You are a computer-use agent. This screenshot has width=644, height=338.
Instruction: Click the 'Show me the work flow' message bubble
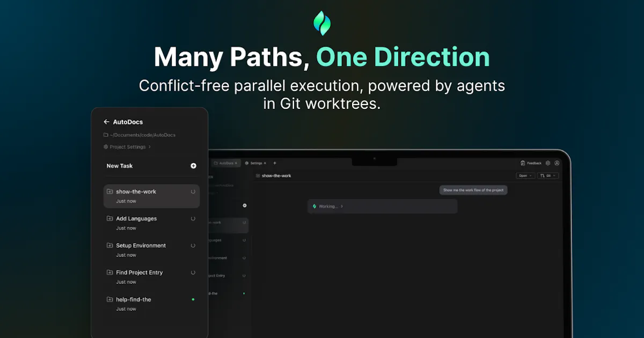[473, 190]
